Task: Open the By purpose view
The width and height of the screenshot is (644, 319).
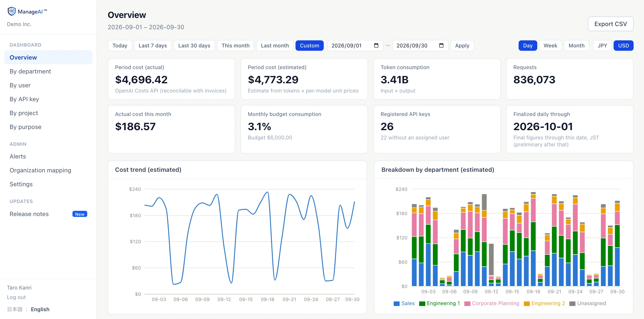Action: [48, 127]
